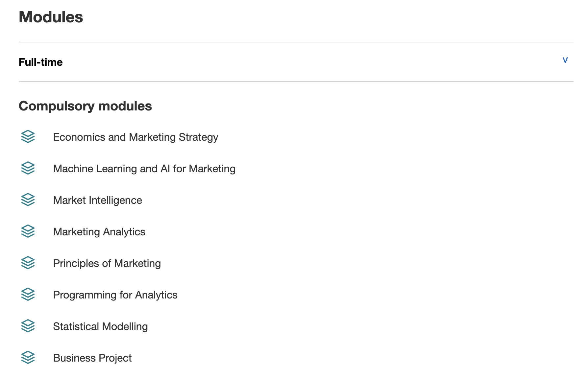588x380 pixels.
Task: Select the Programming for Analytics module
Action: click(x=115, y=295)
